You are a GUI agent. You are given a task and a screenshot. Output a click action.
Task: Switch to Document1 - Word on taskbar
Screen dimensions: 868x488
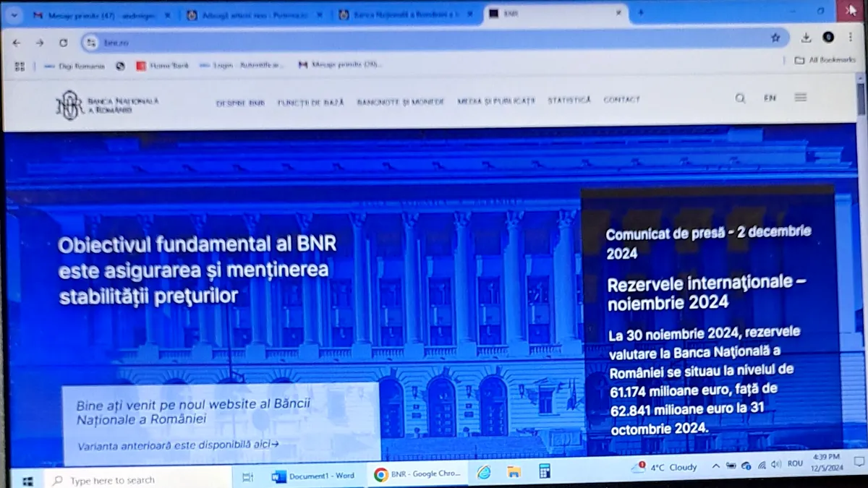tap(314, 476)
